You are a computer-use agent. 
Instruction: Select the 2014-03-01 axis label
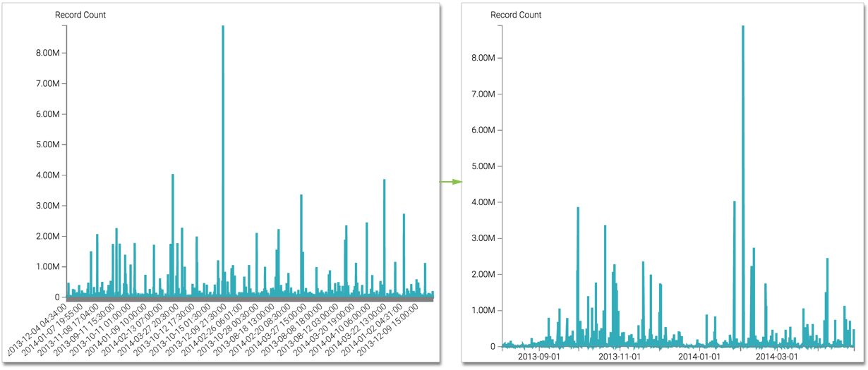pyautogui.click(x=776, y=357)
